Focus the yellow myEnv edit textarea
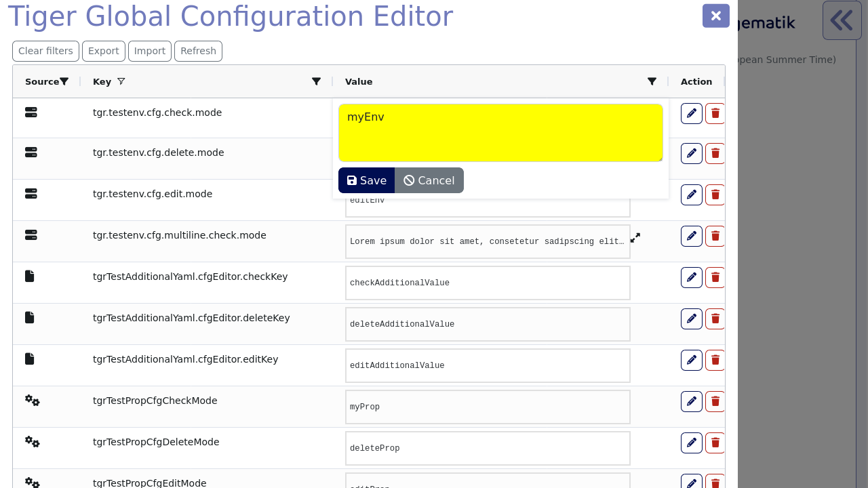 point(500,133)
